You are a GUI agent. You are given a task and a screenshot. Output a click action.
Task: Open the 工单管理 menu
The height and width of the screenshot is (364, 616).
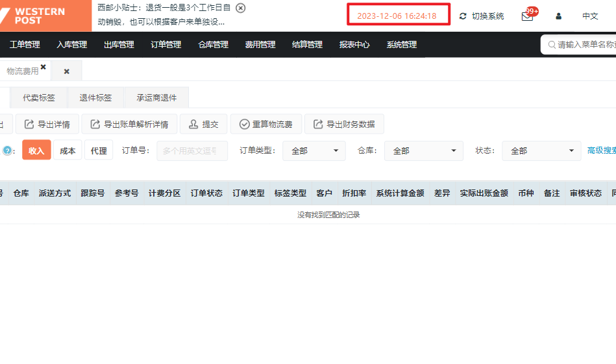25,45
